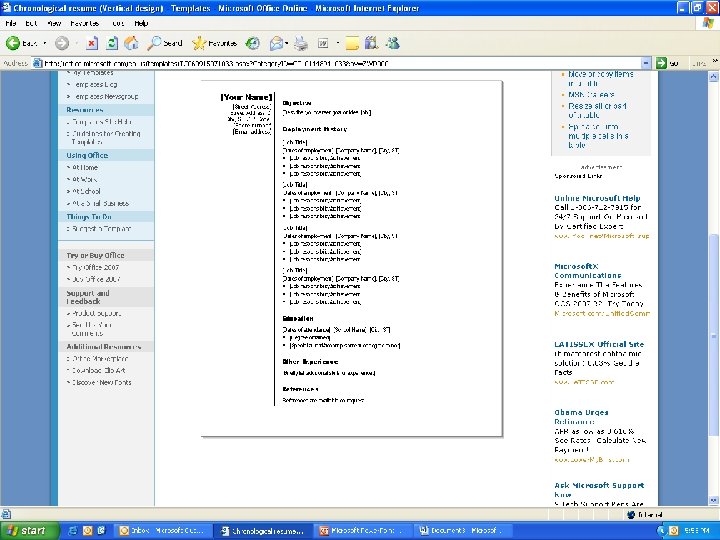Open the Ask Microsoft Support Now ad
This screenshot has height=540, width=720.
click(599, 490)
